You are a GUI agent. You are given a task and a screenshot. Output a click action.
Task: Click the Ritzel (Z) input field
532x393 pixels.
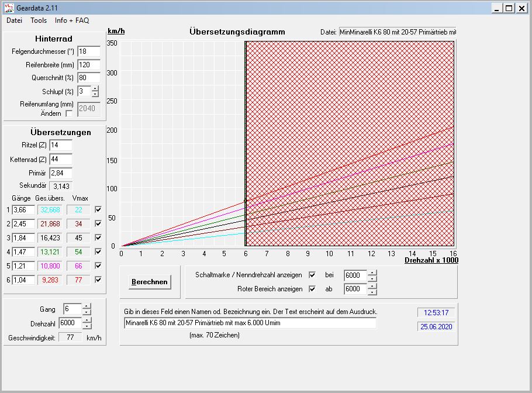pos(60,145)
